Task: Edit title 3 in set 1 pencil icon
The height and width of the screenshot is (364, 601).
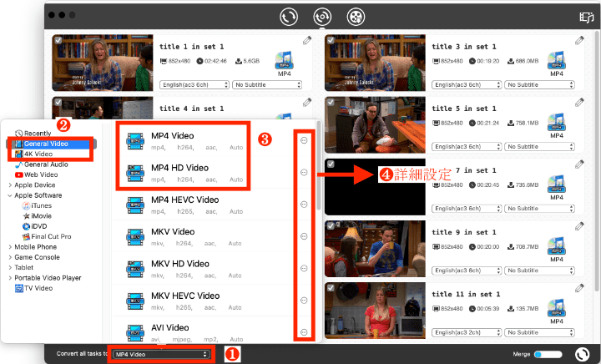Action: [x=579, y=41]
